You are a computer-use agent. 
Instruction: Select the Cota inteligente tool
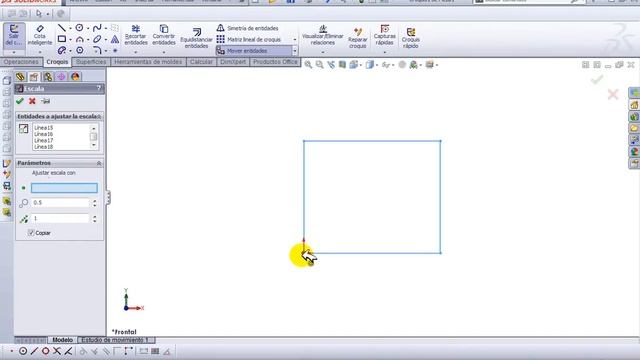40,36
